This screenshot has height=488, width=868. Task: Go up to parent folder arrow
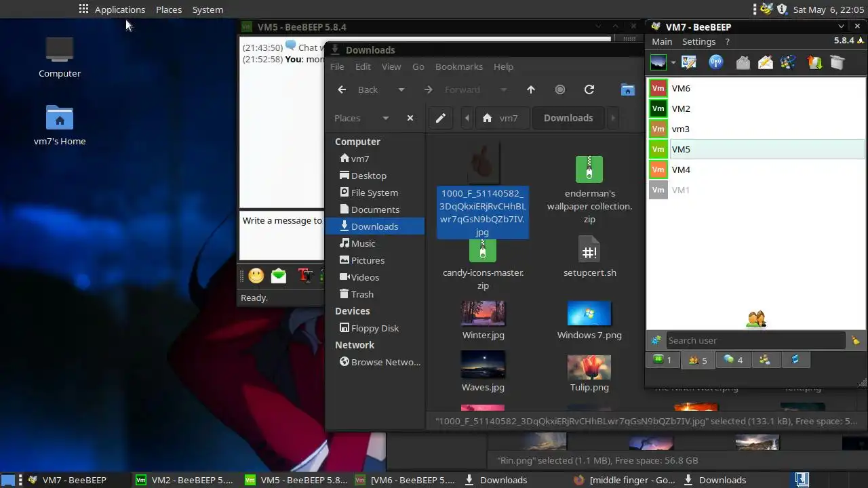(531, 89)
